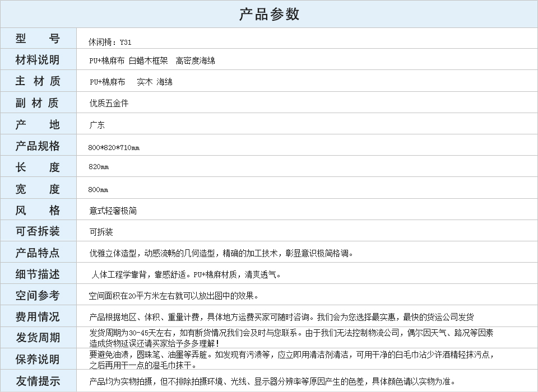The height and width of the screenshot is (392, 538).
Task: Select the 长度 label cell
Action: click(38, 167)
